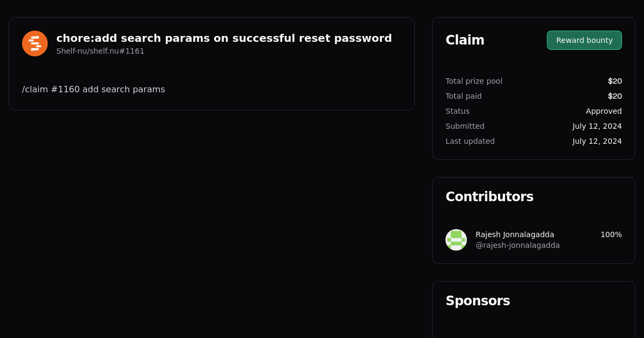
Task: Click the Claim panel heading
Action: point(465,40)
